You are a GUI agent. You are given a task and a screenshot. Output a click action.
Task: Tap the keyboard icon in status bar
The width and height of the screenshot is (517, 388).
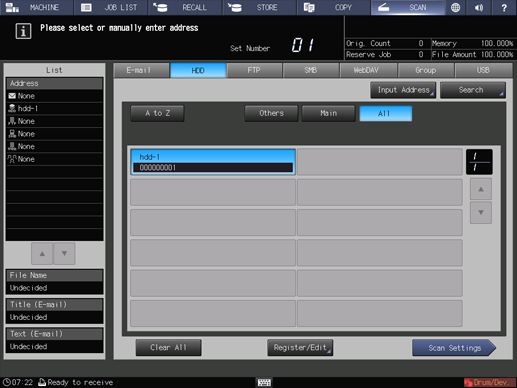click(x=264, y=382)
